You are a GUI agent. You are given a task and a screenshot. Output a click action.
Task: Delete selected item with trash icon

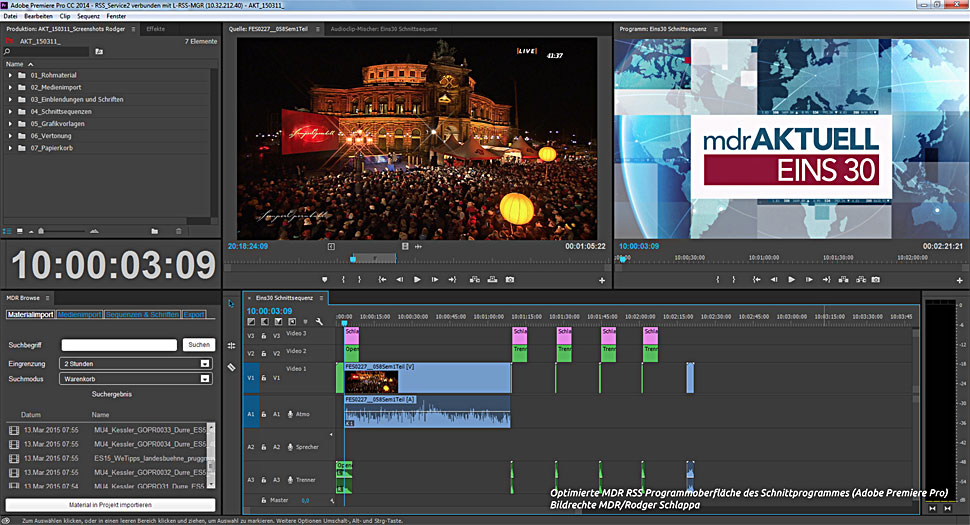179,231
